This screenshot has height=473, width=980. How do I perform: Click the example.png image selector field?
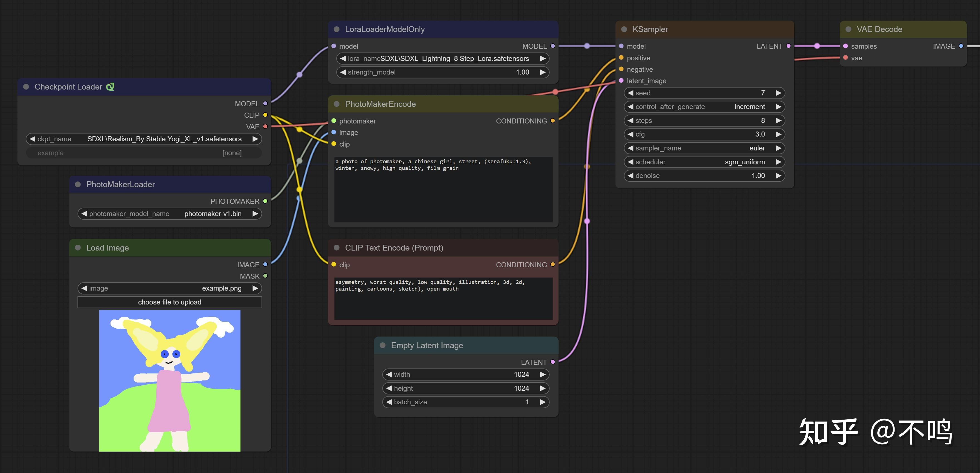click(169, 289)
